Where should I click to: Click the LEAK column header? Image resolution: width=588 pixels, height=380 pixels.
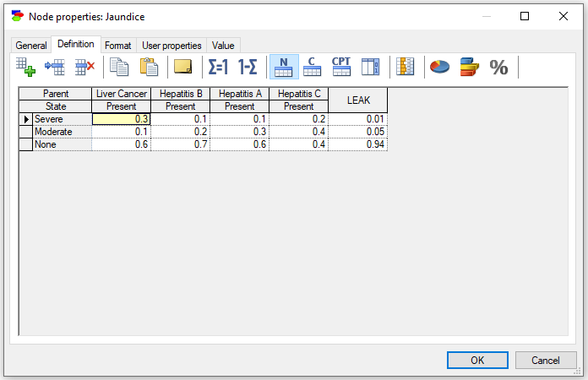click(358, 100)
